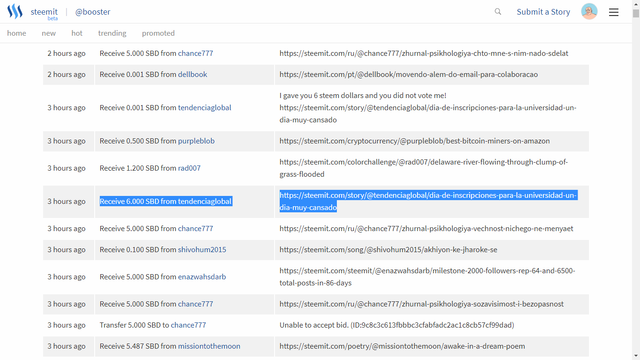
Task: Open shivohum2015 user link
Action: [202, 249]
